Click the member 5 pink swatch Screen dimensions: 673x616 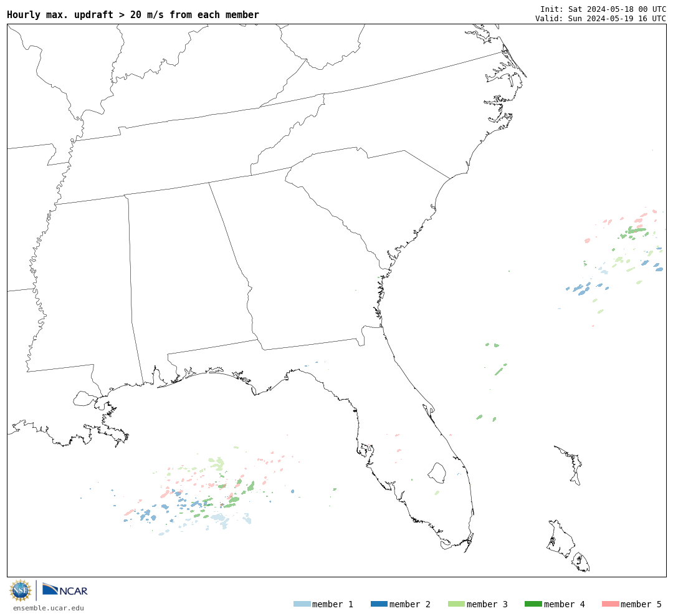610,604
